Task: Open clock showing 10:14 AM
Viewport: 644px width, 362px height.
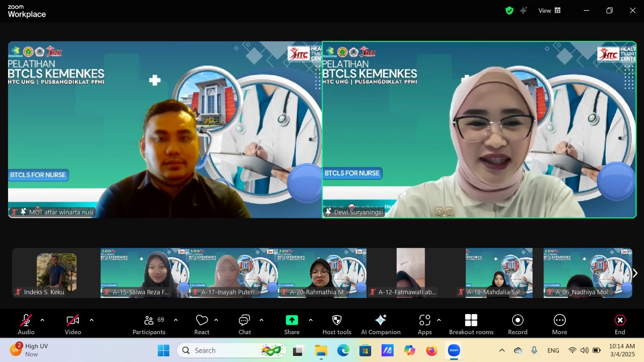Action: (622, 350)
